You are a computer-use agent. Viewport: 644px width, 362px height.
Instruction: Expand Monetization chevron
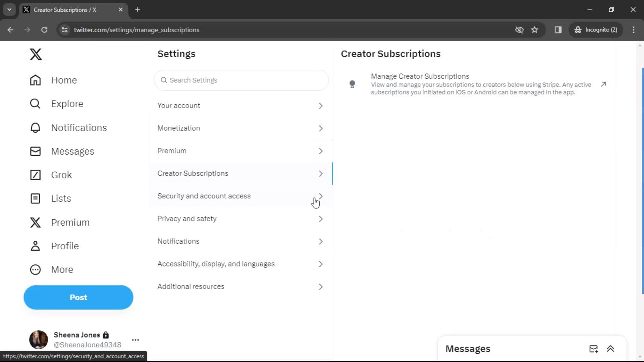click(x=321, y=128)
